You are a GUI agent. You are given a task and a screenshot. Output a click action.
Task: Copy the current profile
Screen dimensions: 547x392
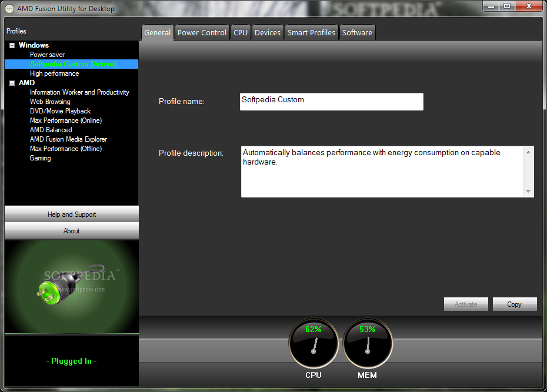515,304
